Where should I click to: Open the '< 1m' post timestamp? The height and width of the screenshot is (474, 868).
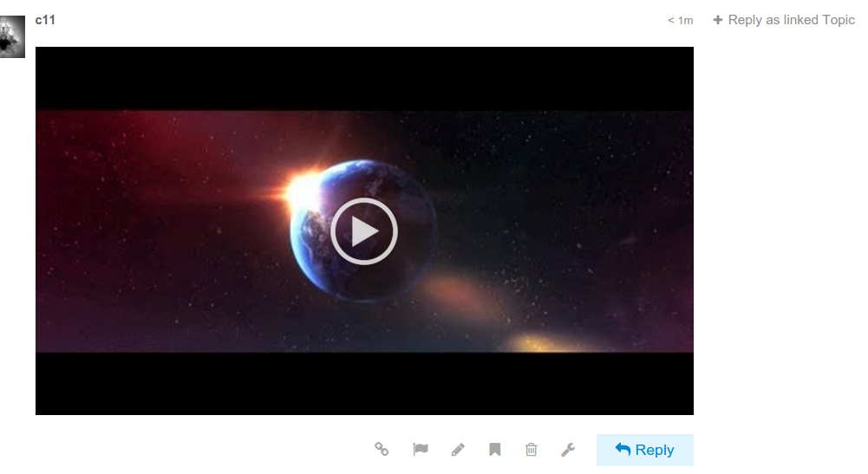point(681,21)
